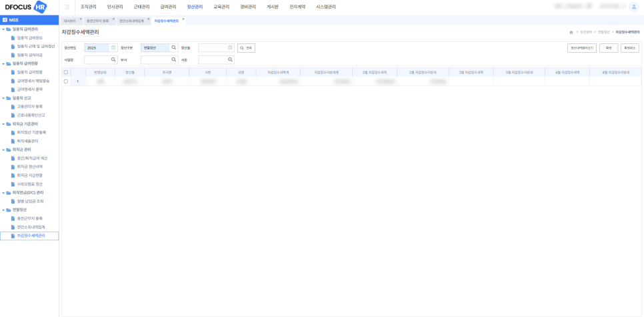Viewport: 644px width, 317px height.
Task: Click the 조회 search button
Action: (x=246, y=47)
